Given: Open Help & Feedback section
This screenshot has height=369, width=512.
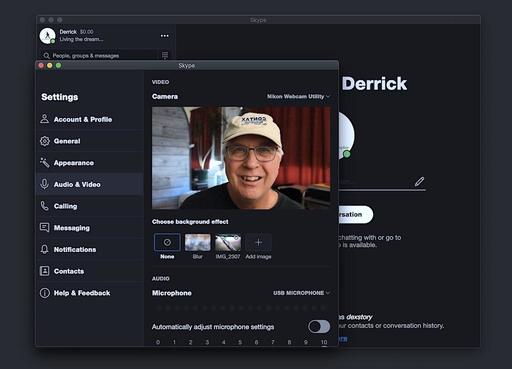Looking at the screenshot, I should [90, 293].
